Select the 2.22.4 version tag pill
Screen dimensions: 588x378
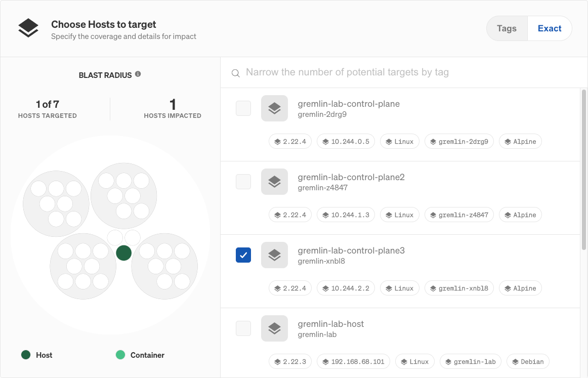click(290, 141)
